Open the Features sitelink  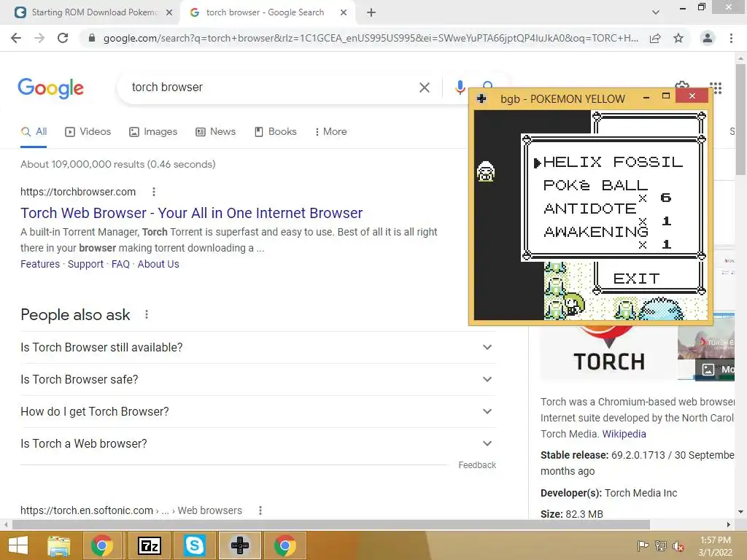(40, 264)
